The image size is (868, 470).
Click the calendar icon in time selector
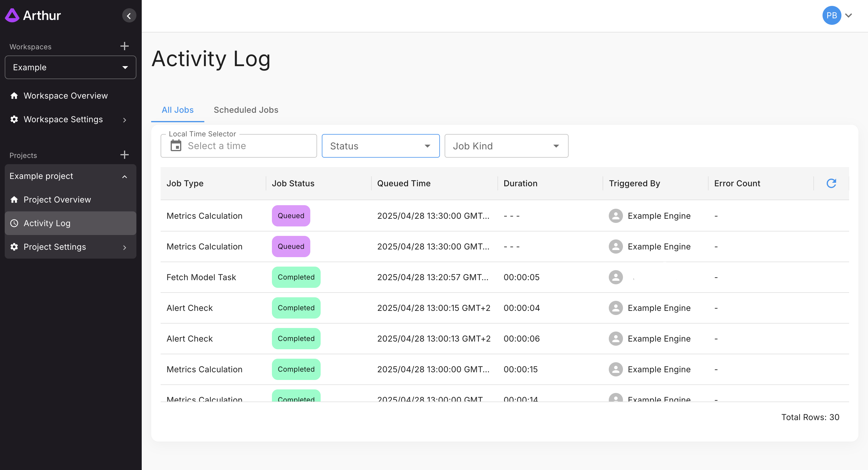pyautogui.click(x=176, y=146)
